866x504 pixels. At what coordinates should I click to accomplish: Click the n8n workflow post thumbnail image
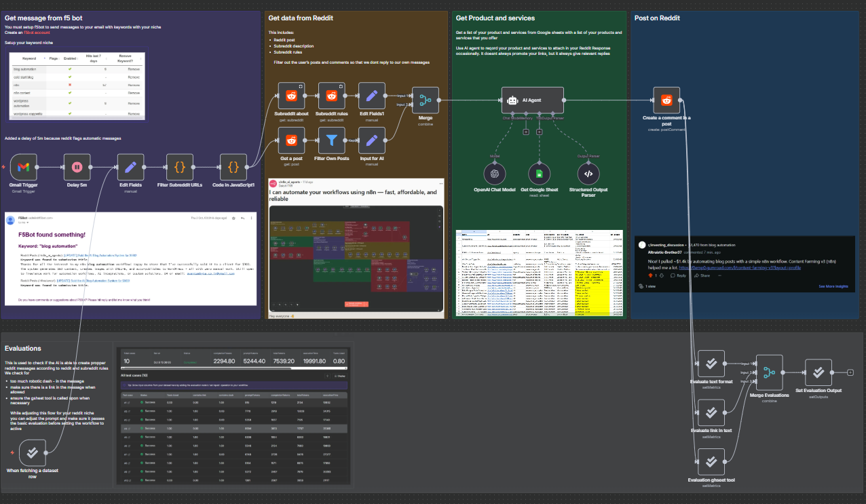tap(356, 258)
